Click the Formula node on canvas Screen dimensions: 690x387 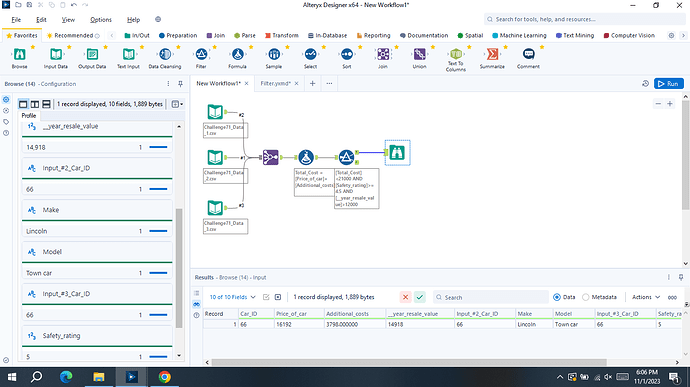306,157
